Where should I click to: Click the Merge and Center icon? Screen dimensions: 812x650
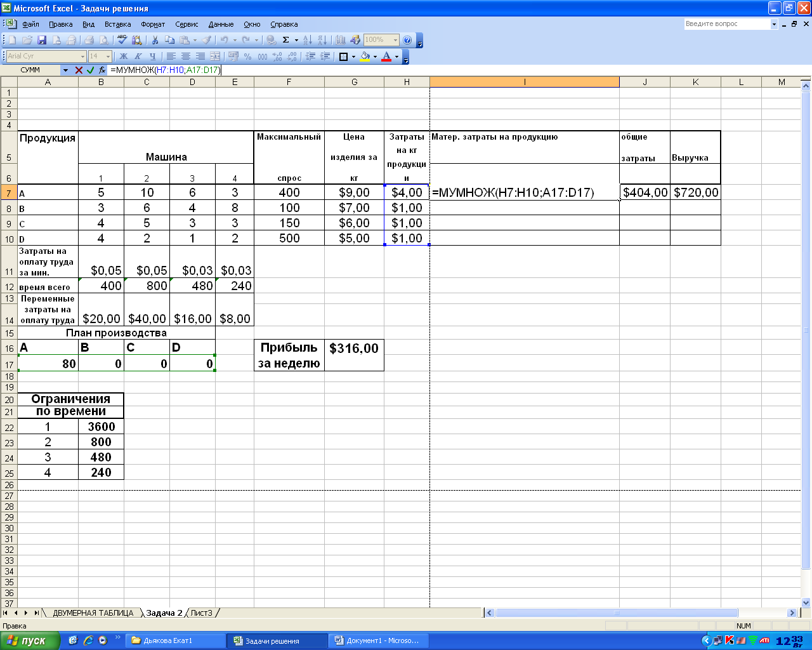pos(215,56)
